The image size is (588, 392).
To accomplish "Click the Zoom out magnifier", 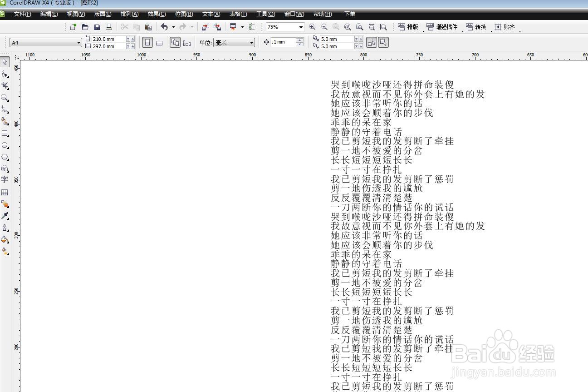I will point(324,27).
